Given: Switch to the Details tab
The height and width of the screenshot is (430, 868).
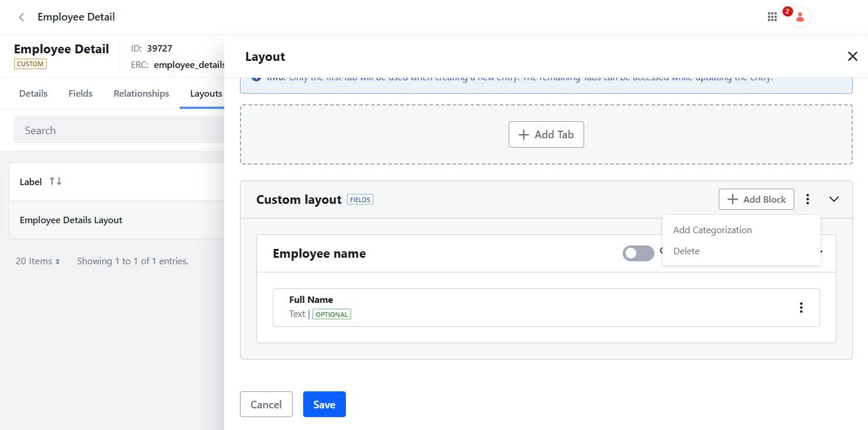Looking at the screenshot, I should coord(33,93).
